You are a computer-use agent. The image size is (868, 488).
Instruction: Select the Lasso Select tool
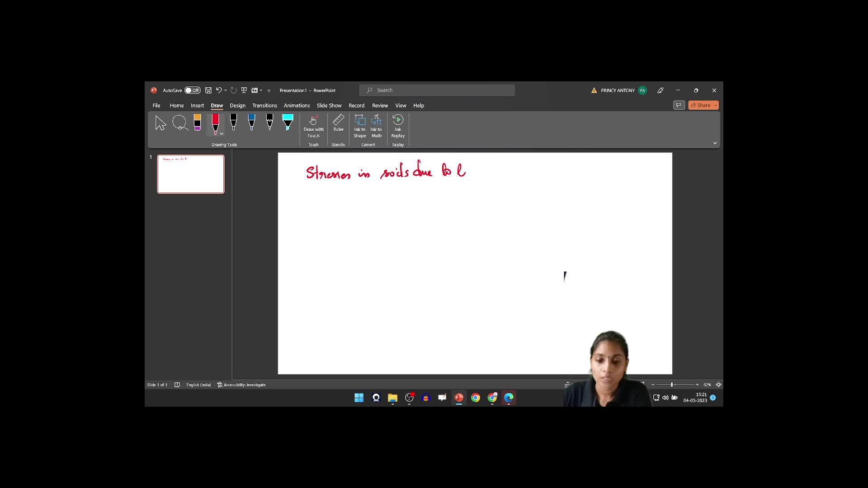click(x=179, y=122)
